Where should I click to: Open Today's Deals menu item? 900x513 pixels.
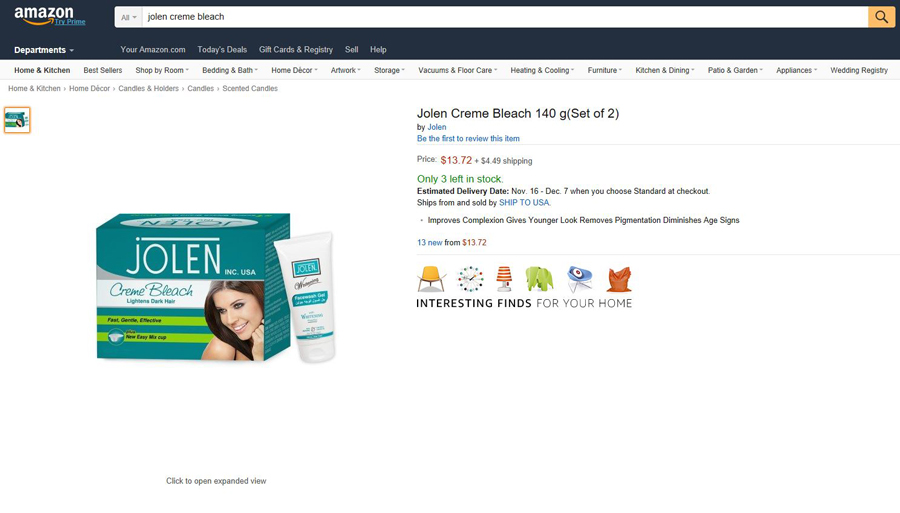222,49
